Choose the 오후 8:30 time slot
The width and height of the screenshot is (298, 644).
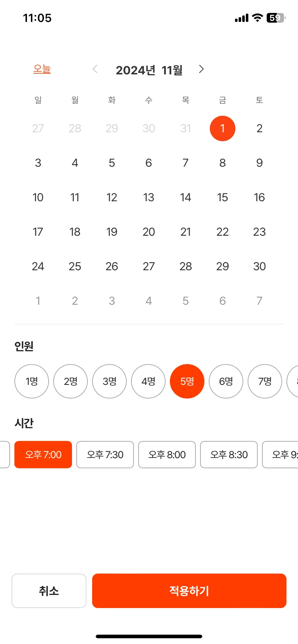tap(229, 455)
